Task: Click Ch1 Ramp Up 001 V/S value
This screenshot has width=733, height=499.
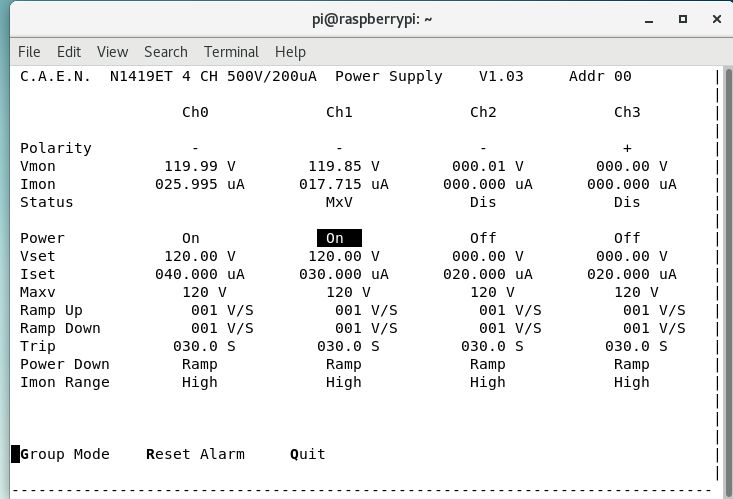Action: 366,310
